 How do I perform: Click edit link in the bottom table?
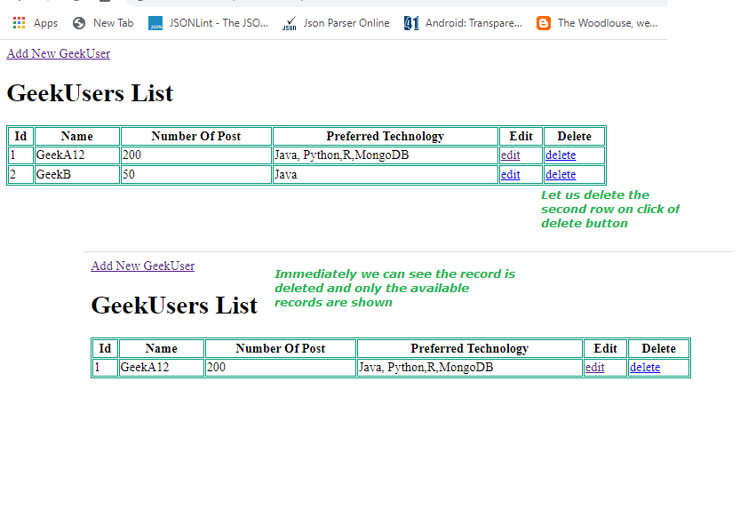tap(594, 368)
